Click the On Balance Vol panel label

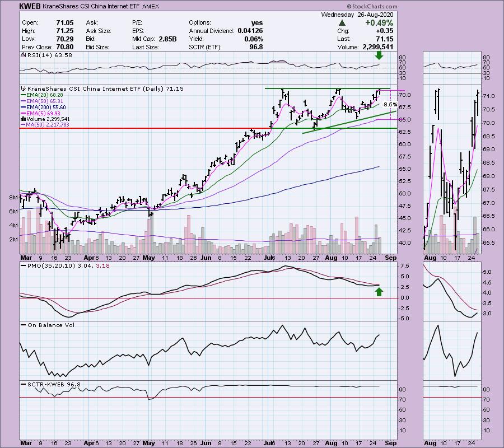coord(51,325)
